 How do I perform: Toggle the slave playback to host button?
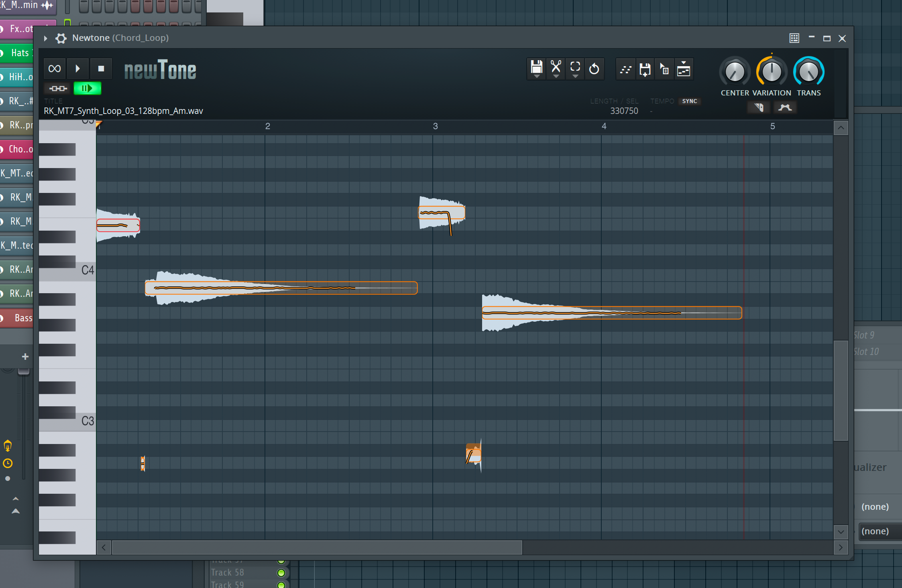tap(58, 88)
